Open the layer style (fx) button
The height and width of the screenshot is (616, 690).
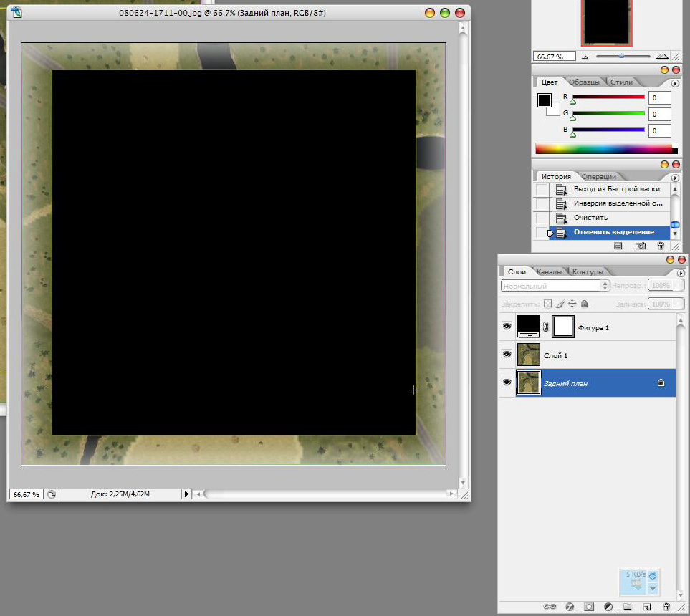(570, 607)
